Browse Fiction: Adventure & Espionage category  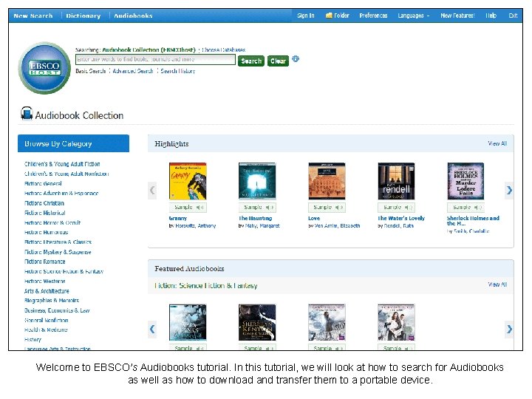pyautogui.click(x=61, y=194)
